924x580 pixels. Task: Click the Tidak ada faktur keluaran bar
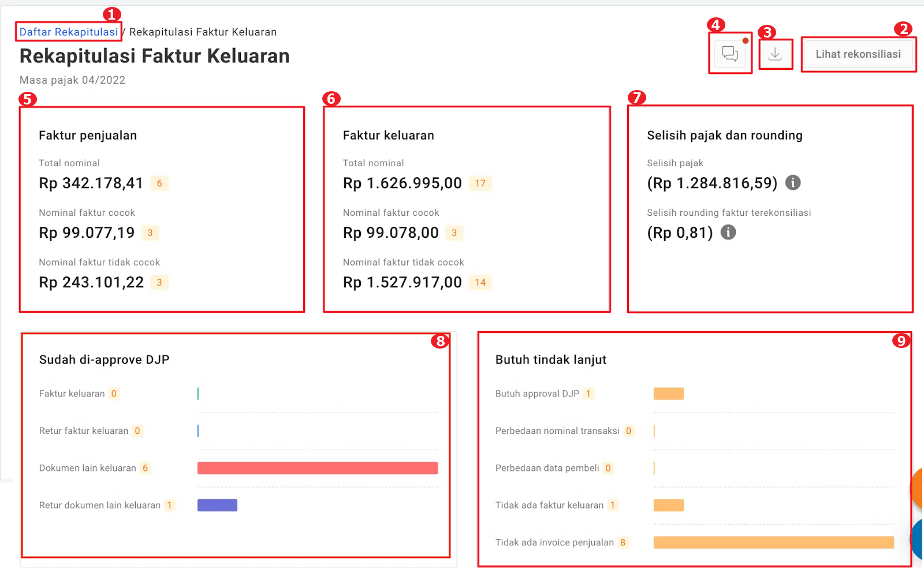pyautogui.click(x=668, y=506)
